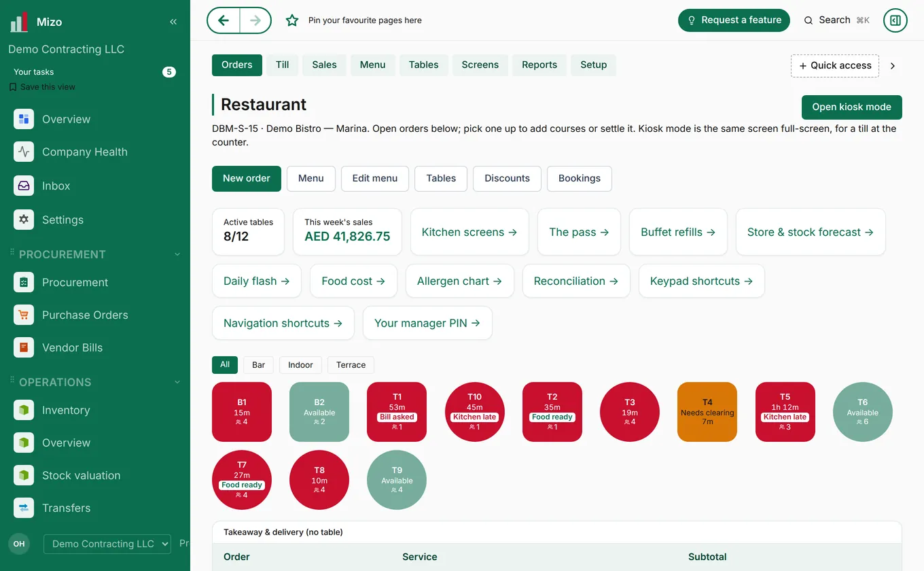The image size is (924, 571).
Task: Expand more tabs with right chevron
Action: click(x=893, y=66)
